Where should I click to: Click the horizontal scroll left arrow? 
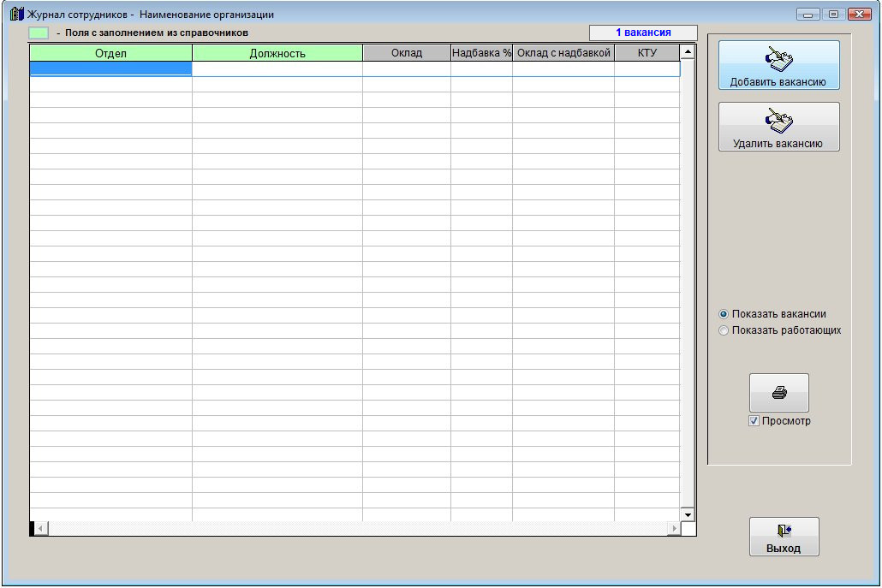[x=40, y=528]
